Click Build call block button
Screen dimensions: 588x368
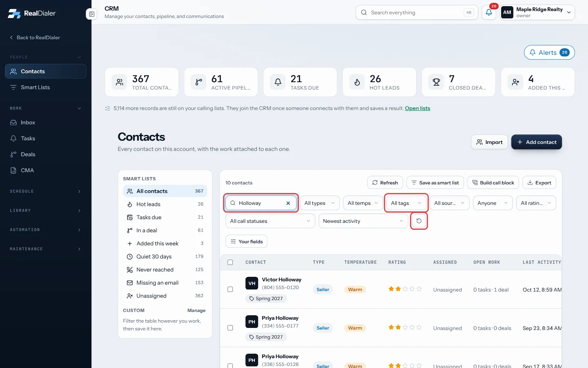493,183
